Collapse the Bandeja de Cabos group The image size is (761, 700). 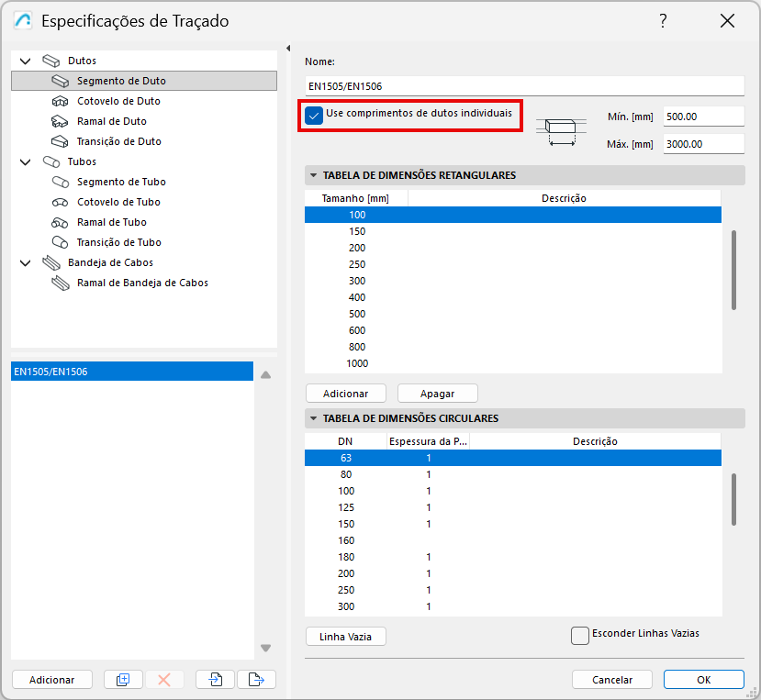25,263
